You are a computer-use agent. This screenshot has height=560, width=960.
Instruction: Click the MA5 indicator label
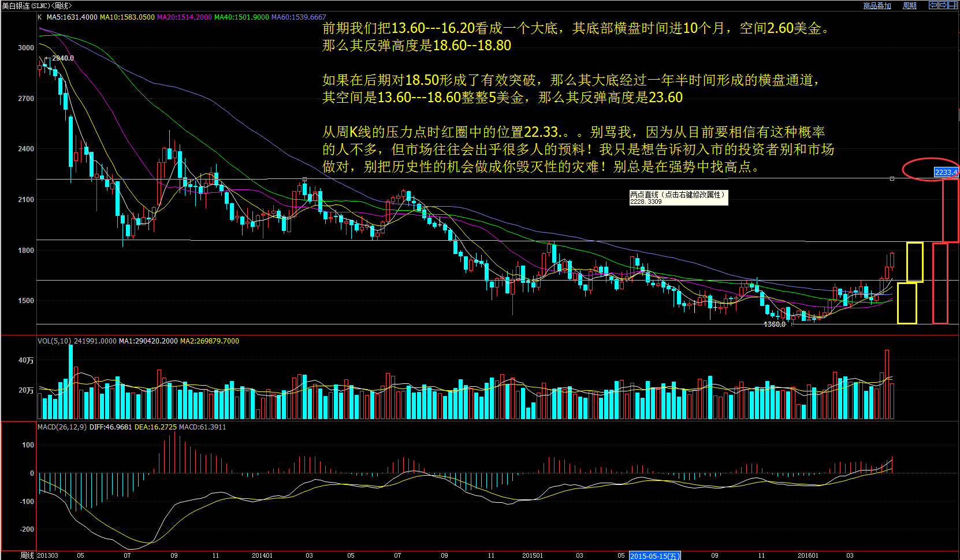72,17
